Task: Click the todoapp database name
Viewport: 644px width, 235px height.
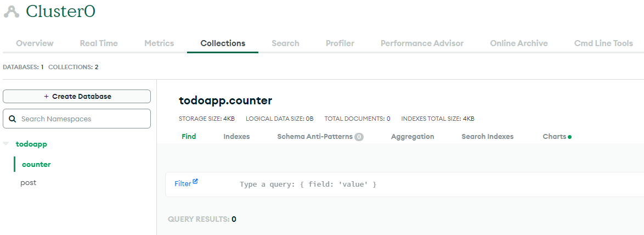Action: coord(31,144)
